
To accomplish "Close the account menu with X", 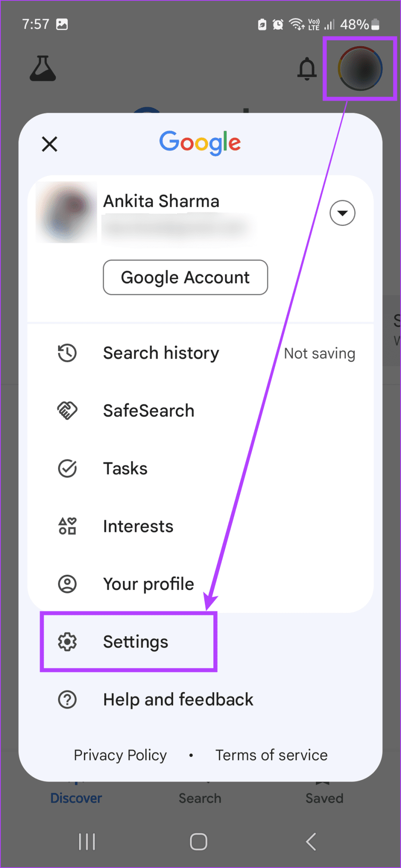I will [50, 144].
